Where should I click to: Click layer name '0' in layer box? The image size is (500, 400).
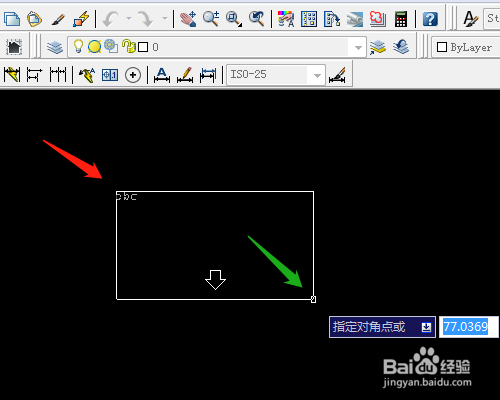pyautogui.click(x=155, y=47)
